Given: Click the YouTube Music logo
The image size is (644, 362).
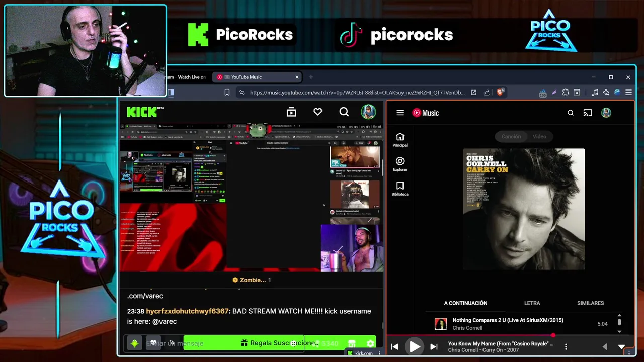Looking at the screenshot, I should point(426,113).
